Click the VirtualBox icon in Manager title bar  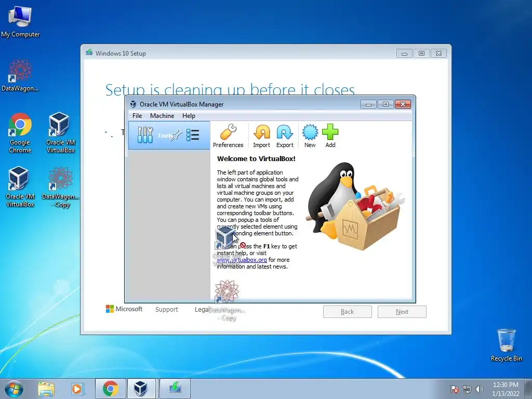click(x=133, y=104)
